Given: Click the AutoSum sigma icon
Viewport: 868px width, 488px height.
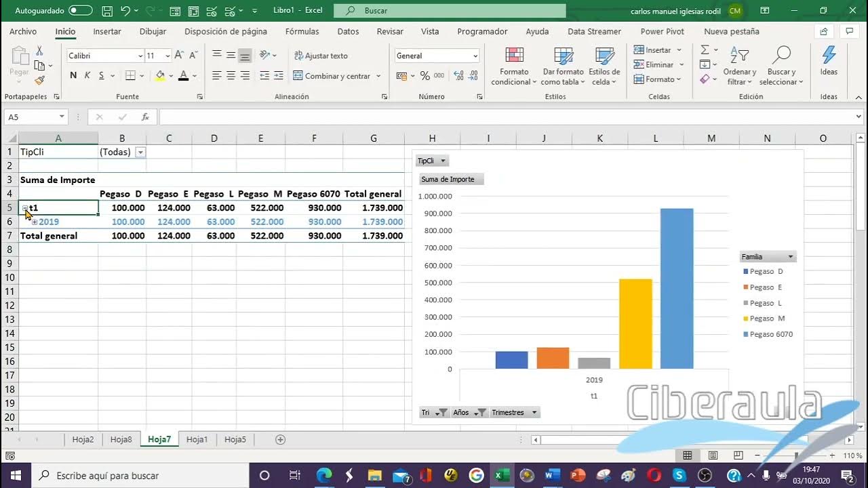Looking at the screenshot, I should 705,50.
